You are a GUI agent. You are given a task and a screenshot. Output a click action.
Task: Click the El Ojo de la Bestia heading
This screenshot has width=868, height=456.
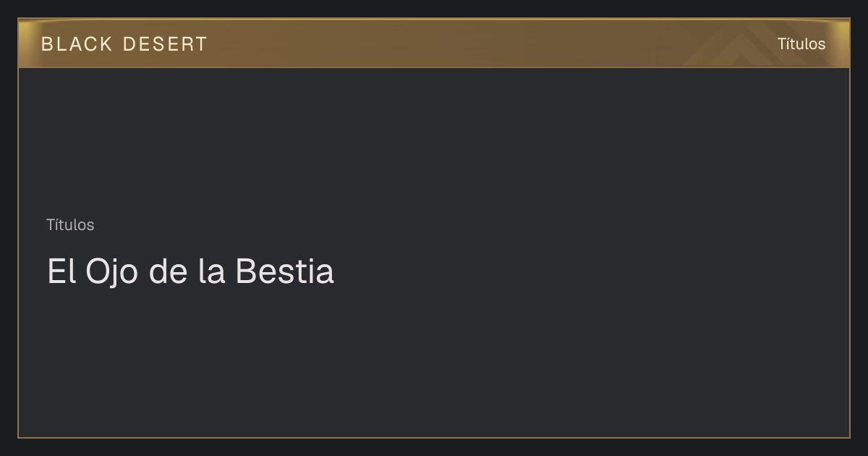(190, 272)
